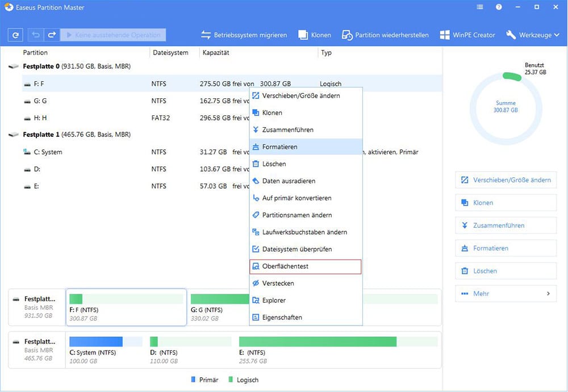Screen dimensions: 568x392
Task: Click the Klonen toolbar icon
Action: coord(303,35)
